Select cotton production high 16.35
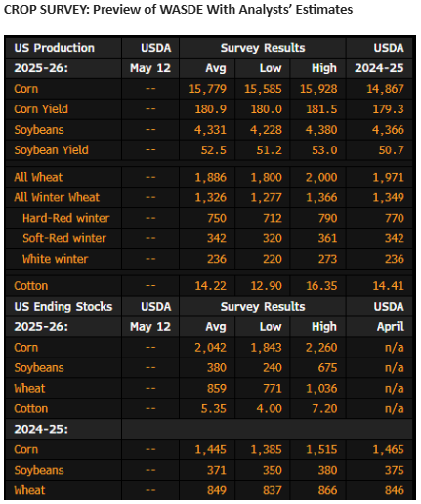Image resolution: width=421 pixels, height=504 pixels. tap(321, 286)
